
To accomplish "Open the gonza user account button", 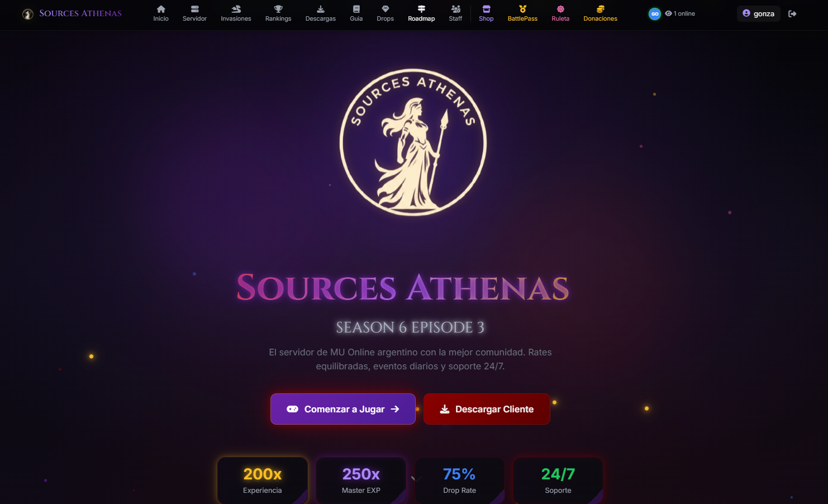I will (758, 13).
